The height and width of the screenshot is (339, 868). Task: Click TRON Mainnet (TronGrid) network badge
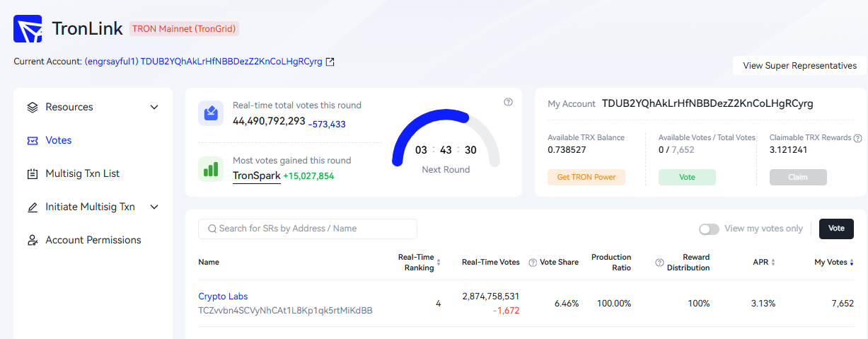click(184, 29)
